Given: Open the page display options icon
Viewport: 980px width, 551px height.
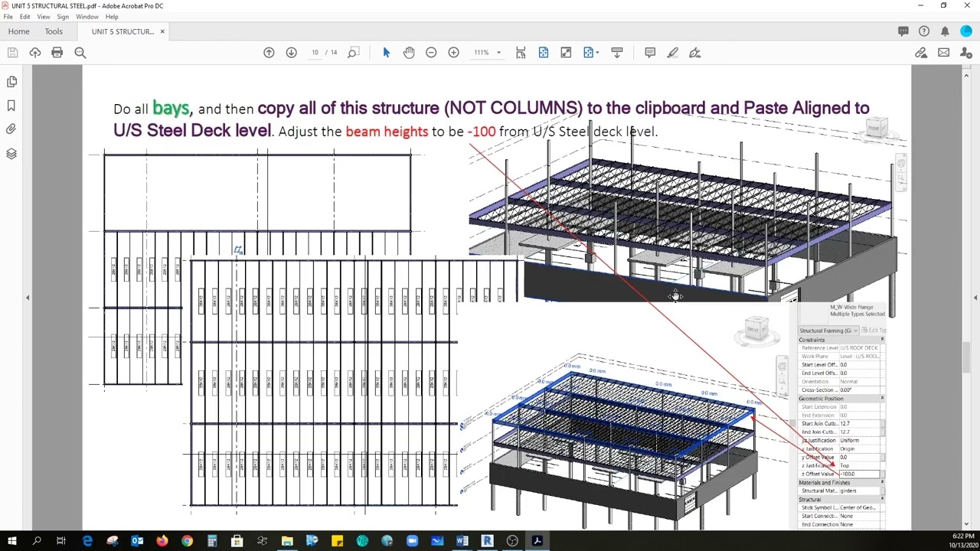Looking at the screenshot, I should (x=588, y=52).
